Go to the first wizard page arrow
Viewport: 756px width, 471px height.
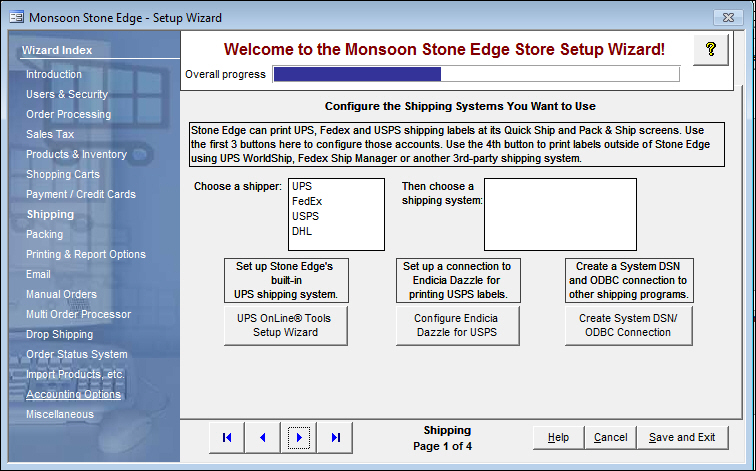[227, 437]
